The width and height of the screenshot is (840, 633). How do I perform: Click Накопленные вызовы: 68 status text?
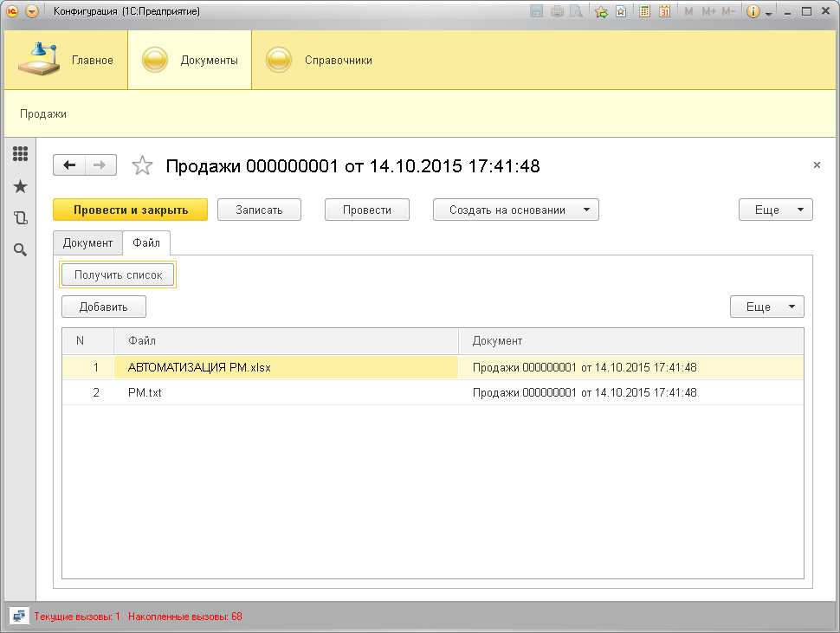pos(185,617)
